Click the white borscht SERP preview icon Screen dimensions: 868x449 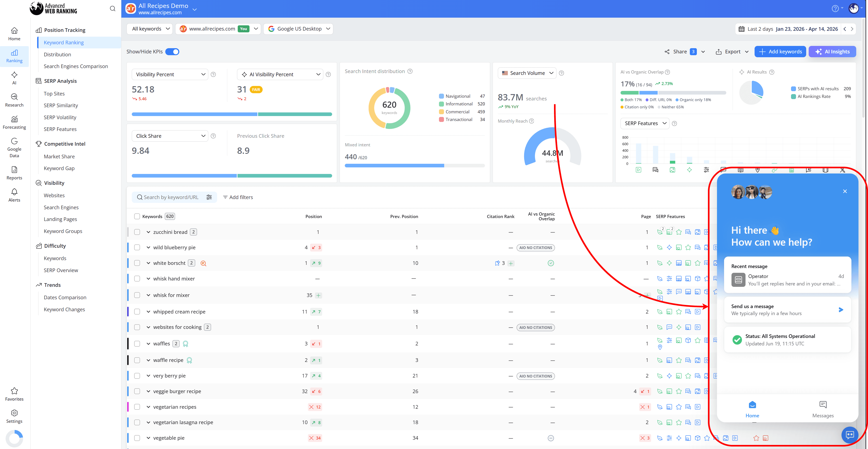click(203, 263)
